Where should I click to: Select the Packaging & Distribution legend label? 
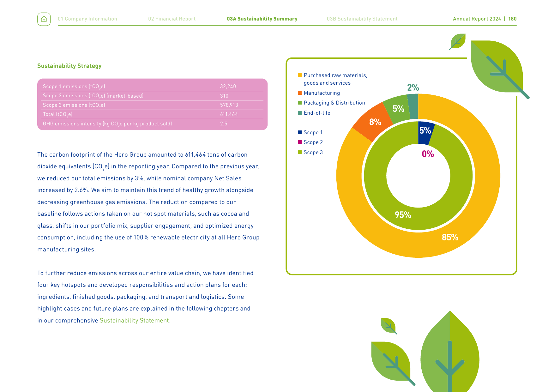[334, 103]
